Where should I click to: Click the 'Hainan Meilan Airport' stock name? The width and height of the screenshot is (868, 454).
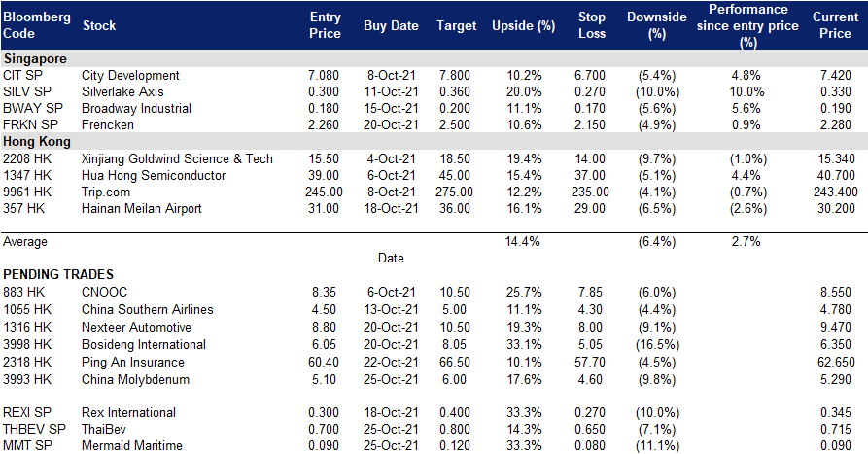click(x=142, y=209)
